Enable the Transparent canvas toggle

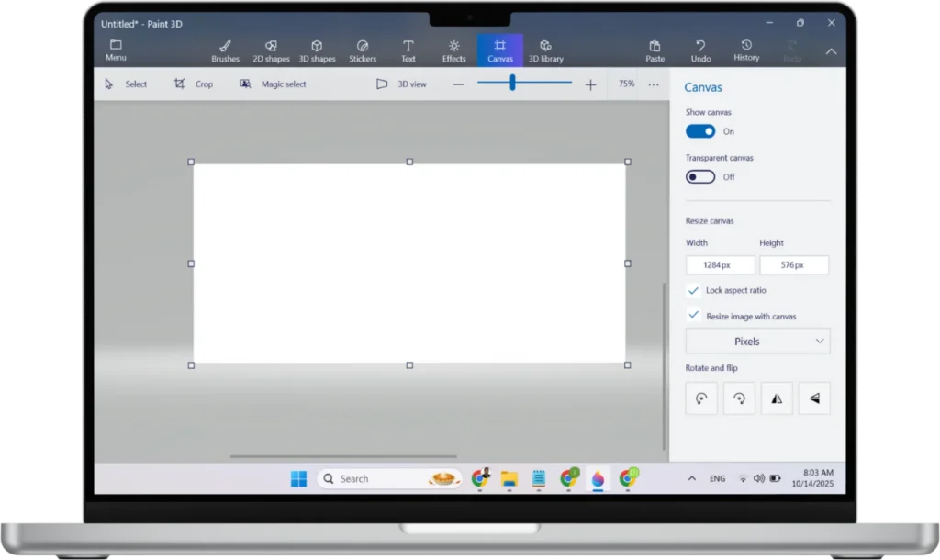(700, 177)
